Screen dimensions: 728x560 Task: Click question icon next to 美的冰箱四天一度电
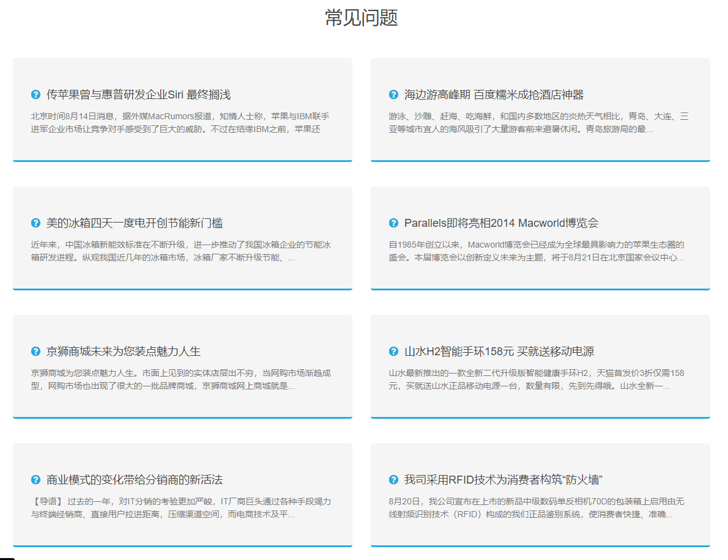pyautogui.click(x=36, y=223)
